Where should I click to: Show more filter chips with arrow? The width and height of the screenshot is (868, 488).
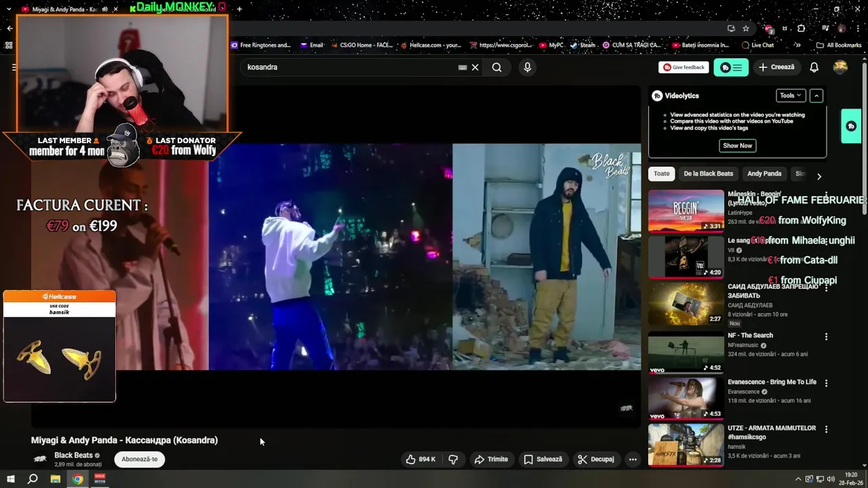818,176
